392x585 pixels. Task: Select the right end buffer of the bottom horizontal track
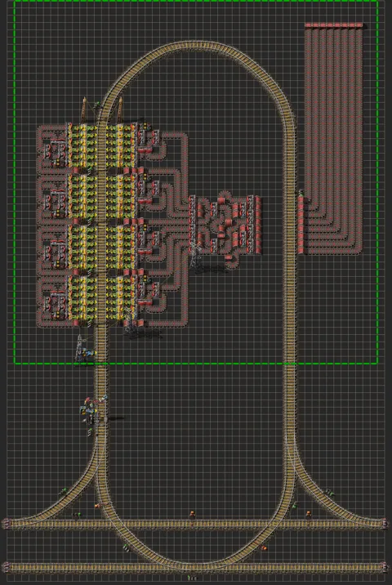[384, 568]
